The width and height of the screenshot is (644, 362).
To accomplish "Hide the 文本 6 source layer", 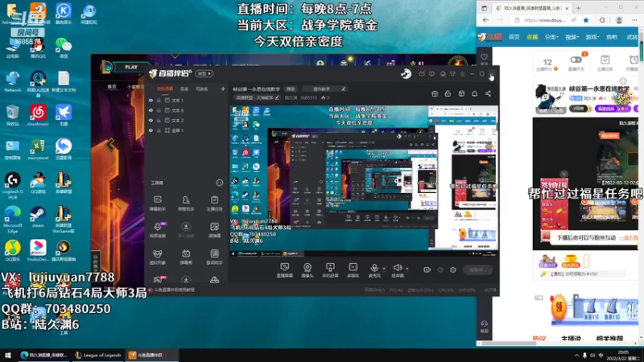I will pos(151,110).
